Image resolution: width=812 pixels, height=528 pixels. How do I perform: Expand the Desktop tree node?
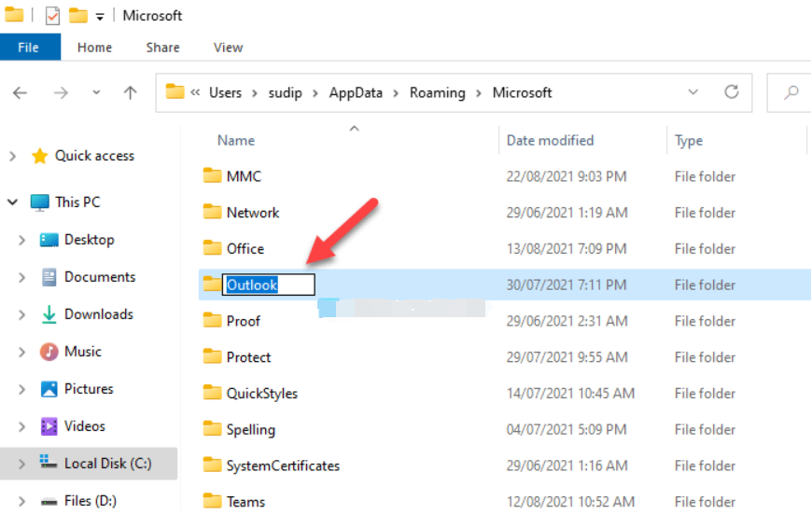21,240
